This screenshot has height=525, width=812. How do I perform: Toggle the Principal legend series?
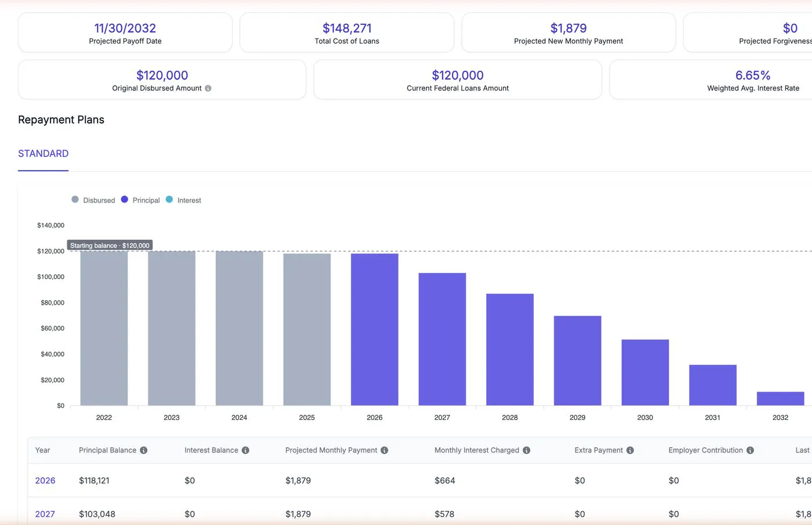(x=140, y=200)
